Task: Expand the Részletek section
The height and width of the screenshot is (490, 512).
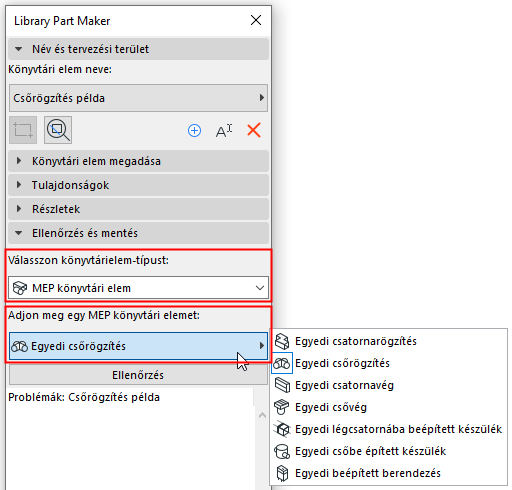Action: [x=138, y=209]
